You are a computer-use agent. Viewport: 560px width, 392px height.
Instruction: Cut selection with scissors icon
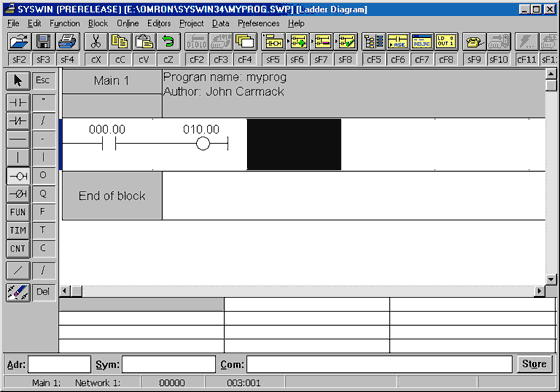[96, 41]
